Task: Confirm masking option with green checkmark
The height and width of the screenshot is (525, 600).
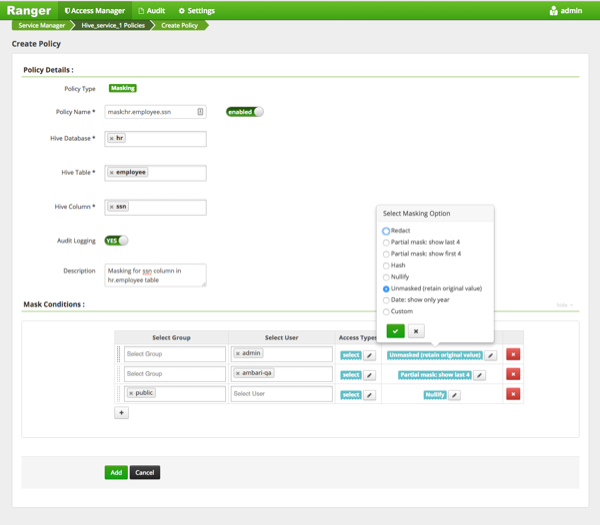Action: pyautogui.click(x=395, y=330)
